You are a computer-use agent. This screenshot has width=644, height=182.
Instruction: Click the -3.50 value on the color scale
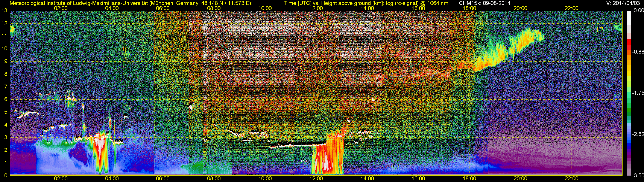[x=638, y=176]
